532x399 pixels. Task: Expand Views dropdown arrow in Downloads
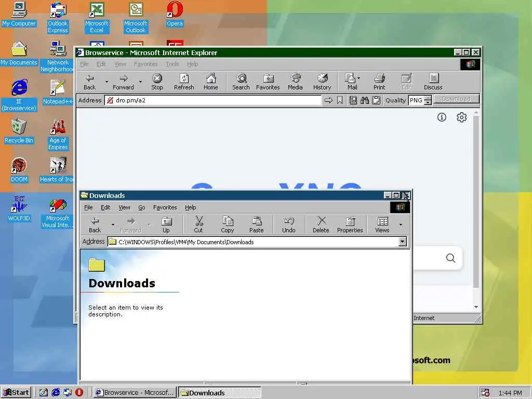pos(401,224)
